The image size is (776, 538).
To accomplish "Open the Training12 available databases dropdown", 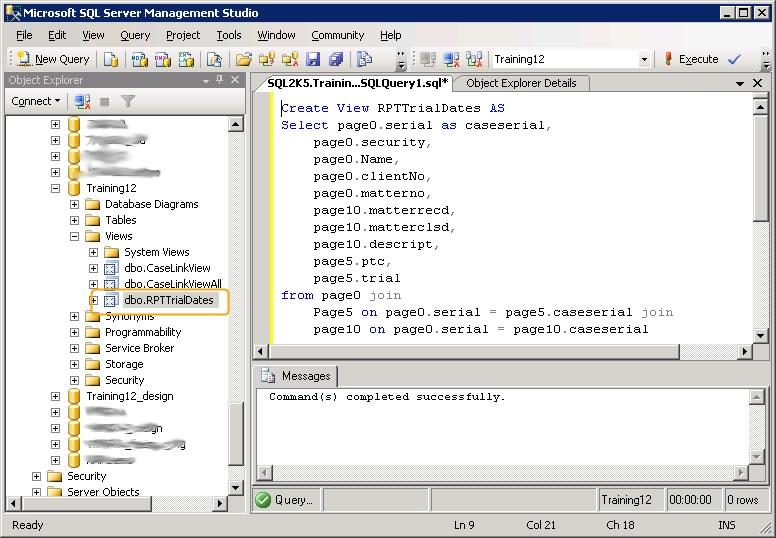I will tap(644, 59).
